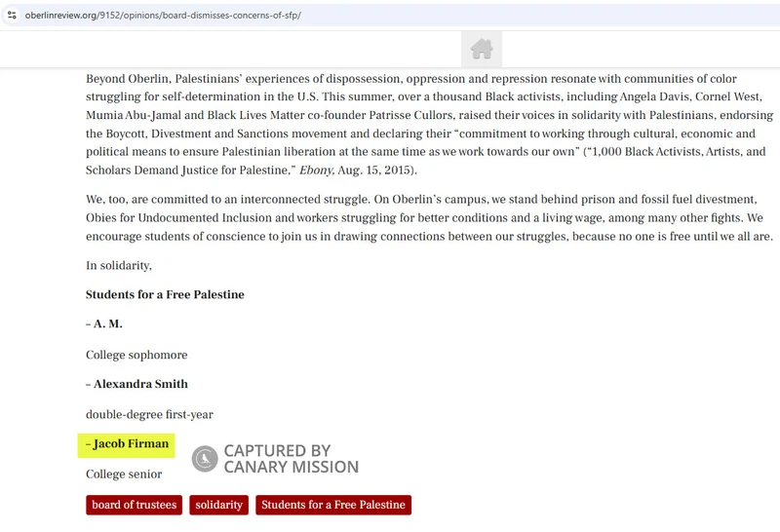Image resolution: width=780 pixels, height=532 pixels.
Task: Focus the oberlinreview.org address bar URL
Action: 163,15
